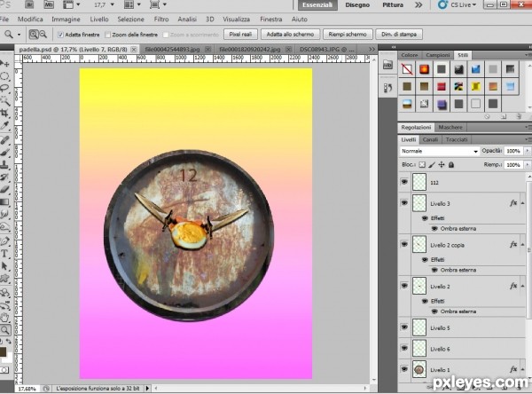
Task: Select the Type tool
Action: click(4, 254)
